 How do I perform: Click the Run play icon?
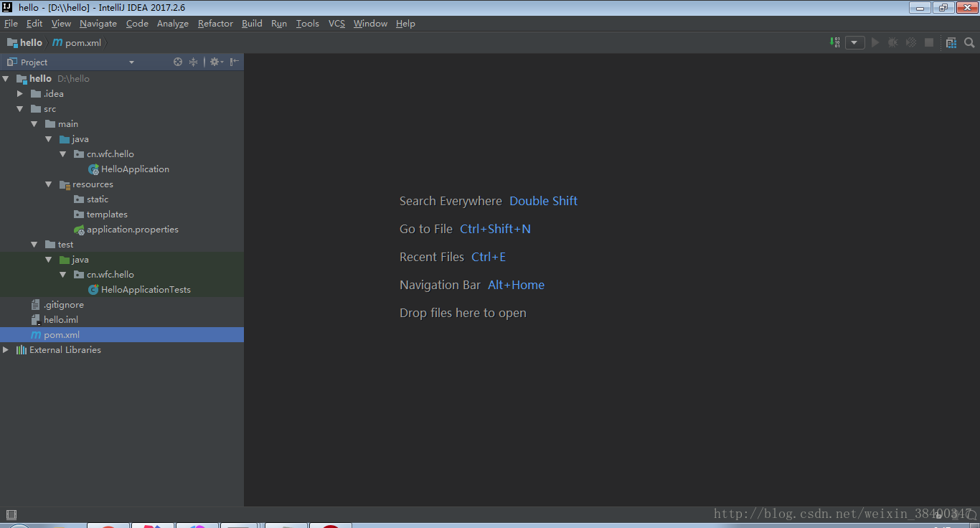pos(875,42)
